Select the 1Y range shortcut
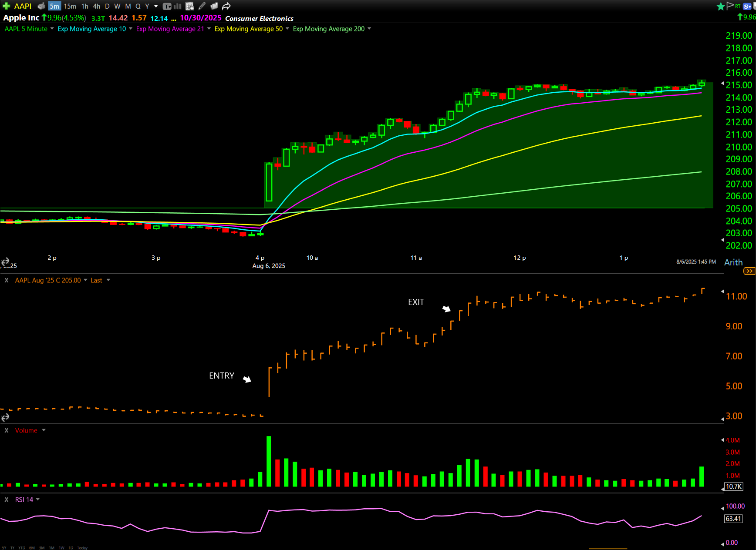The height and width of the screenshot is (550, 756). (12, 548)
